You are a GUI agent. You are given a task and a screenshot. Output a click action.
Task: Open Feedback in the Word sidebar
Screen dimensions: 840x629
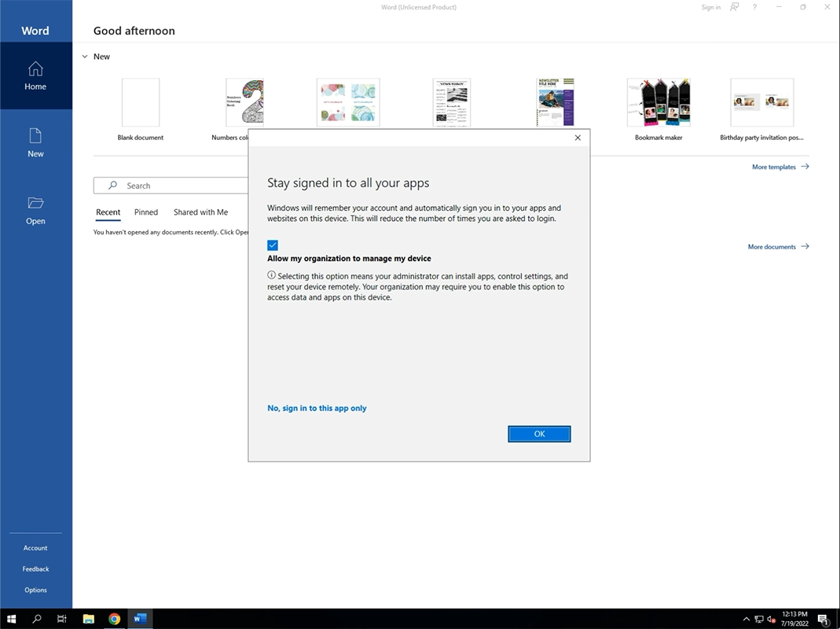(x=35, y=569)
